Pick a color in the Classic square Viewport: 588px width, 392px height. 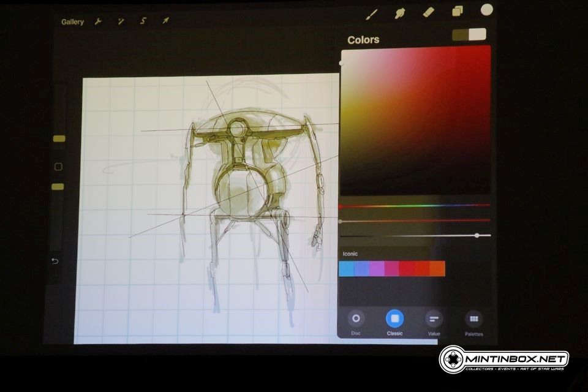click(x=415, y=121)
